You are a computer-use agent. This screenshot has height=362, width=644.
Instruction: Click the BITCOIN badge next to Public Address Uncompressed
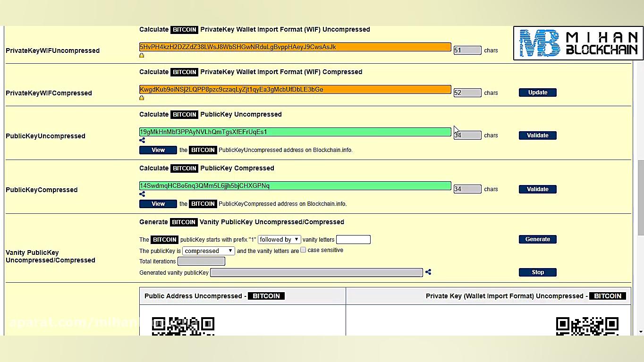tap(266, 296)
